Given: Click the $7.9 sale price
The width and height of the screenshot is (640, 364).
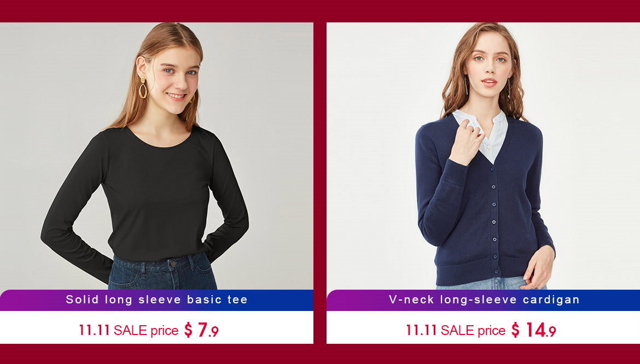Looking at the screenshot, I should tap(202, 330).
